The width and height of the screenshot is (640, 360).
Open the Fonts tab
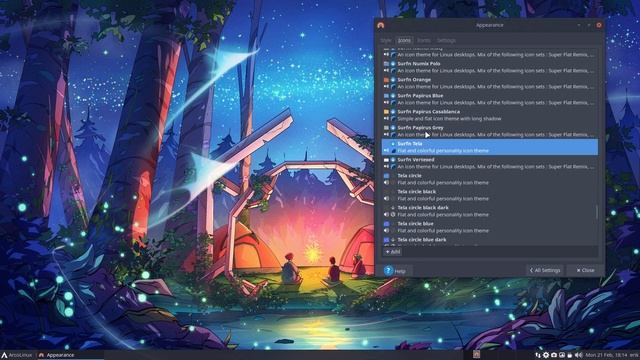(424, 40)
